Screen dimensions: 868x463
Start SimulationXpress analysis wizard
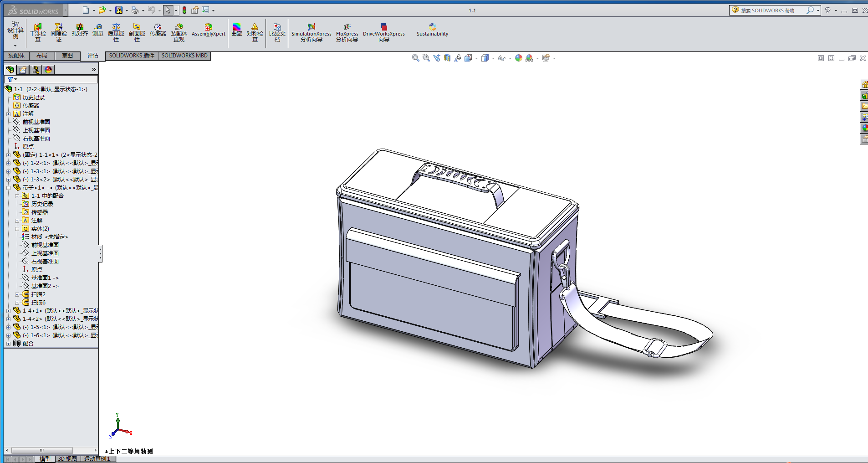311,33
